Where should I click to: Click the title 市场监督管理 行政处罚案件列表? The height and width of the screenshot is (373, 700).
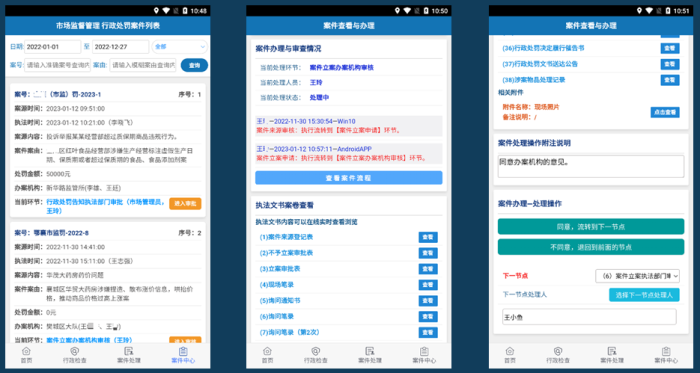108,26
